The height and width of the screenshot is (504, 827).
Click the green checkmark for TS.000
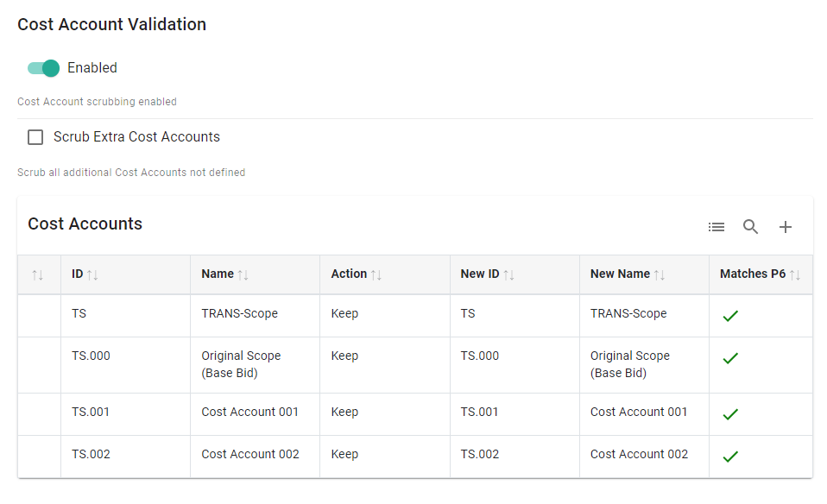[x=730, y=358]
